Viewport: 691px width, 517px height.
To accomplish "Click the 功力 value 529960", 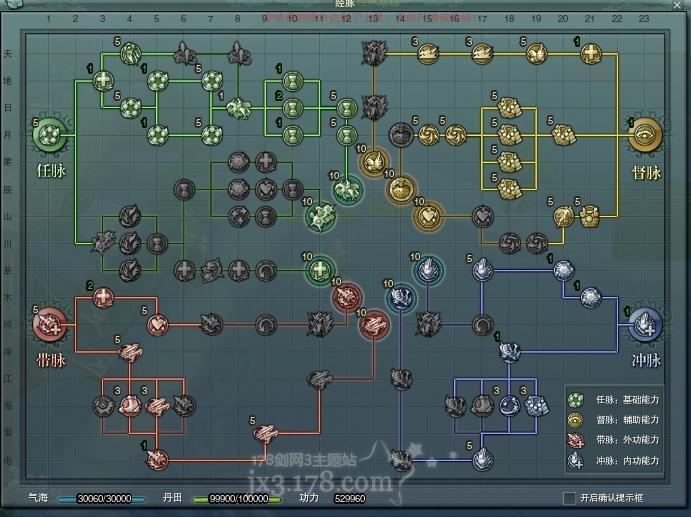I will click(x=349, y=498).
